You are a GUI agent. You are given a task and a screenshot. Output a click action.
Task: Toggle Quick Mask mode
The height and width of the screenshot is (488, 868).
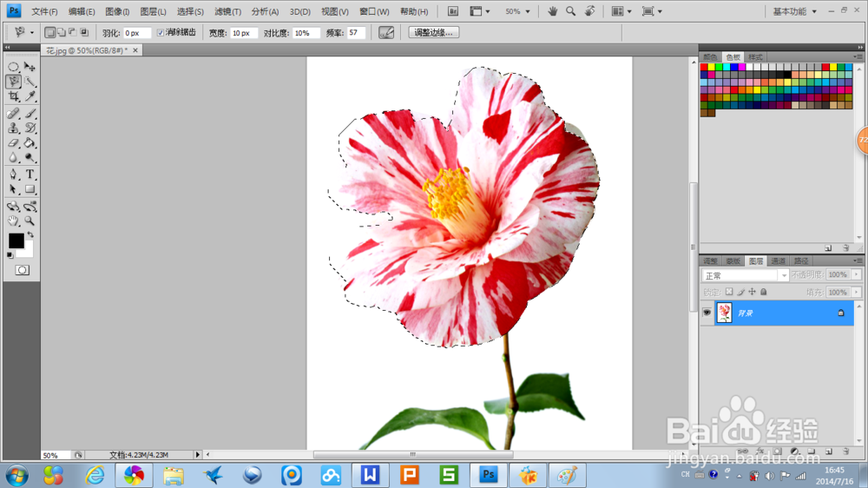(x=23, y=270)
